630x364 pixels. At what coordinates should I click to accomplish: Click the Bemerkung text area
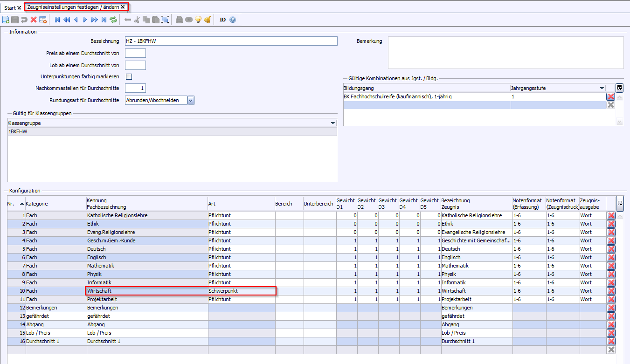(x=505, y=53)
